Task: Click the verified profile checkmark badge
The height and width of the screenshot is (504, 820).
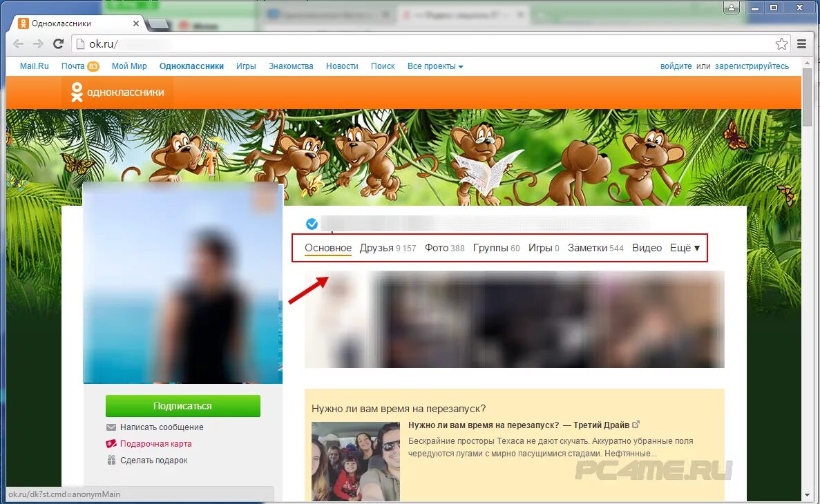Action: coord(312,224)
